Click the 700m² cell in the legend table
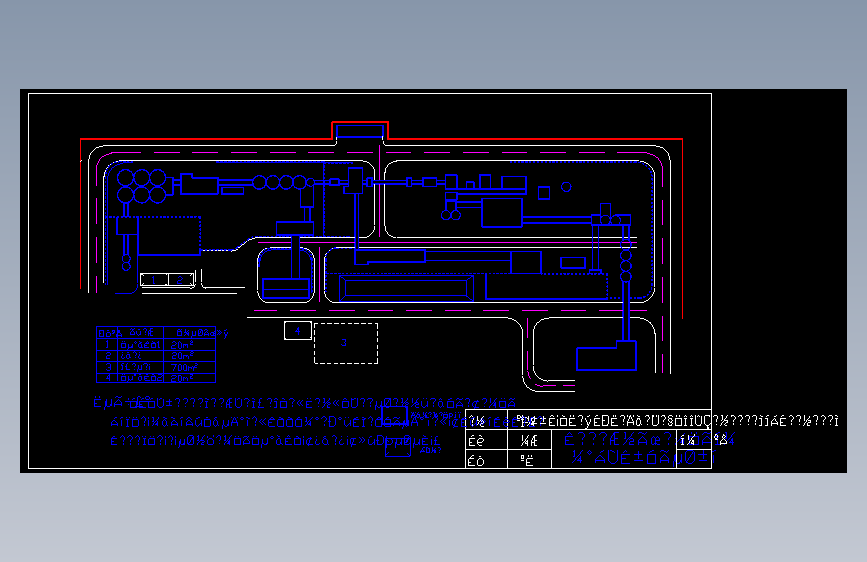867x562 pixels. [x=189, y=367]
